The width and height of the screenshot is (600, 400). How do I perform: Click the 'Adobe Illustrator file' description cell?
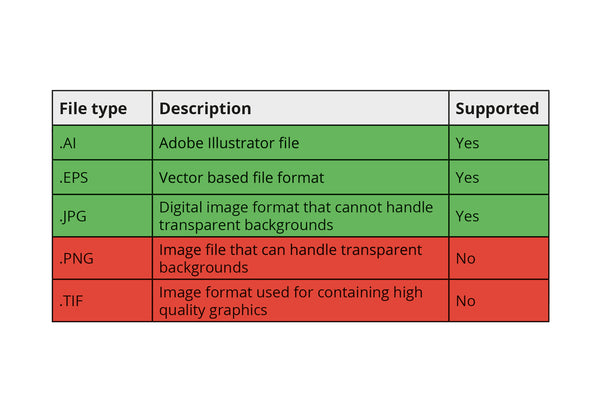click(229, 143)
